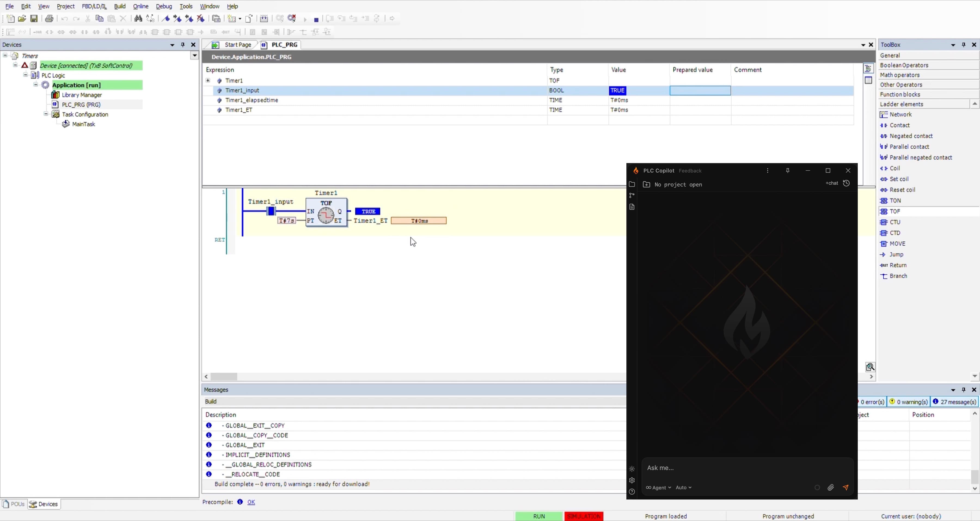Click the Copy toolbar icon
This screenshot has height=521, width=980.
pos(99,19)
